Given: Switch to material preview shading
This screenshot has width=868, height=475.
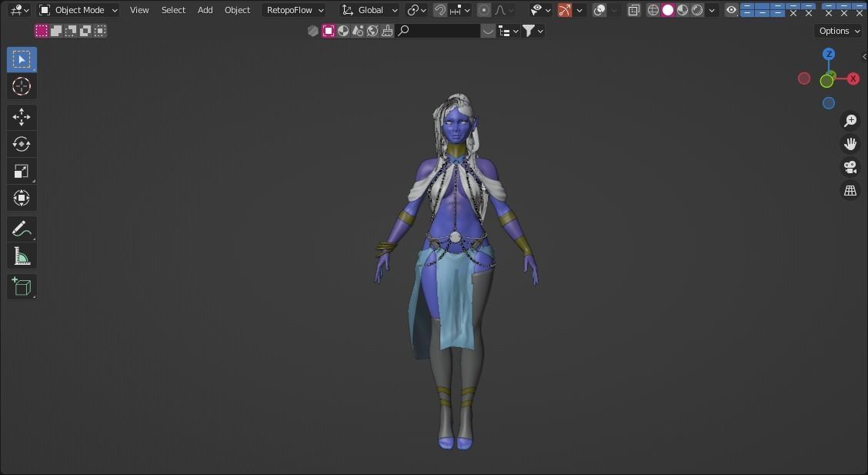Looking at the screenshot, I should point(683,10).
